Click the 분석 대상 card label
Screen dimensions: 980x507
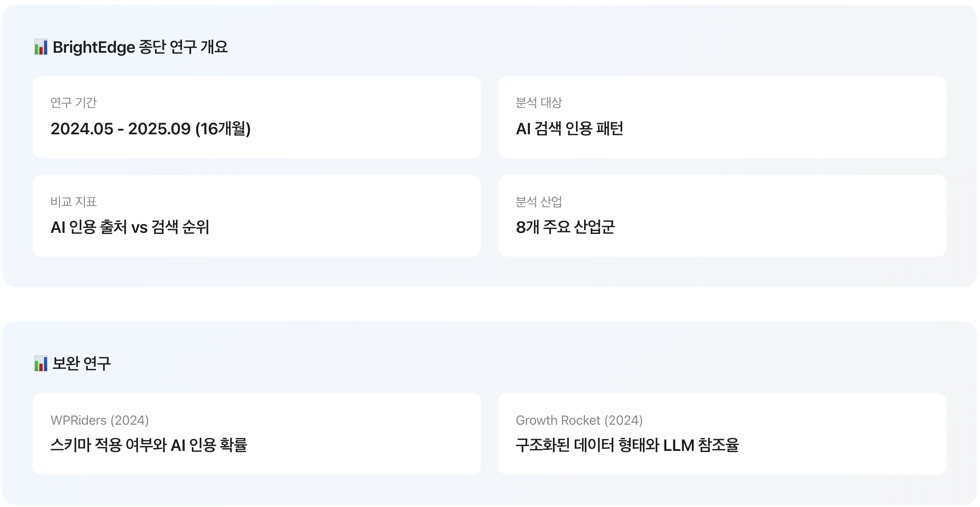pos(539,103)
